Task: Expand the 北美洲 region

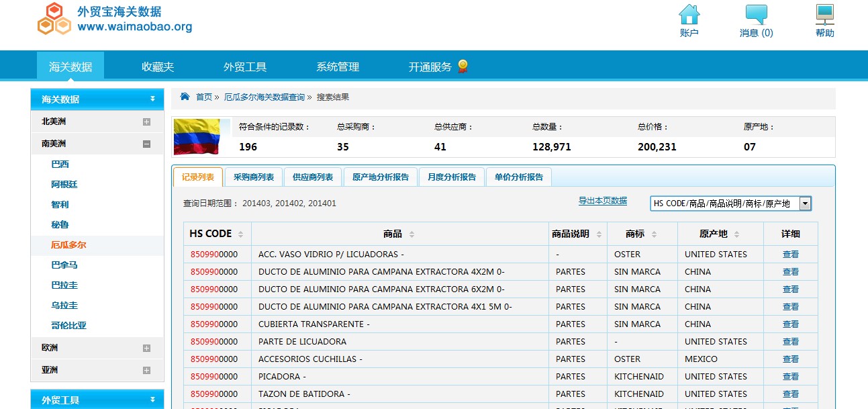Action: point(146,122)
